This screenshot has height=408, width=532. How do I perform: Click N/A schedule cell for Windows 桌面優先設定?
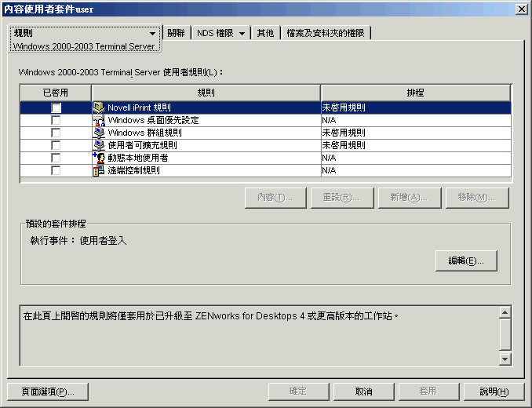click(416, 120)
